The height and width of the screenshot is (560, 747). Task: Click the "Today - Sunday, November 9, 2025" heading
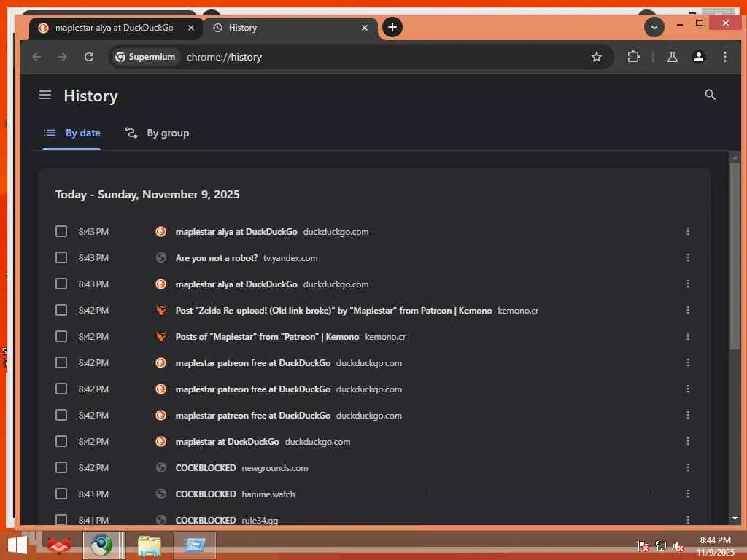coord(147,194)
